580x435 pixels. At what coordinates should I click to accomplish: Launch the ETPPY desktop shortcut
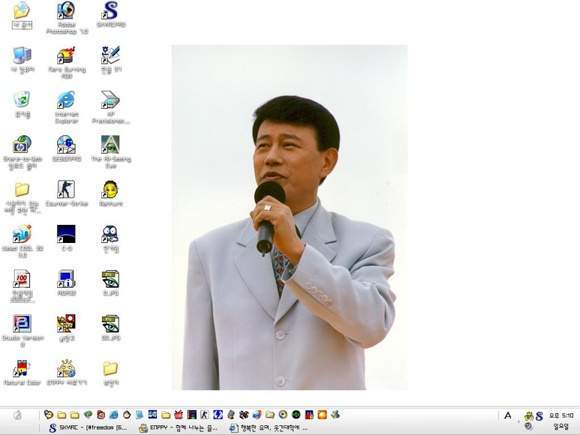click(66, 368)
